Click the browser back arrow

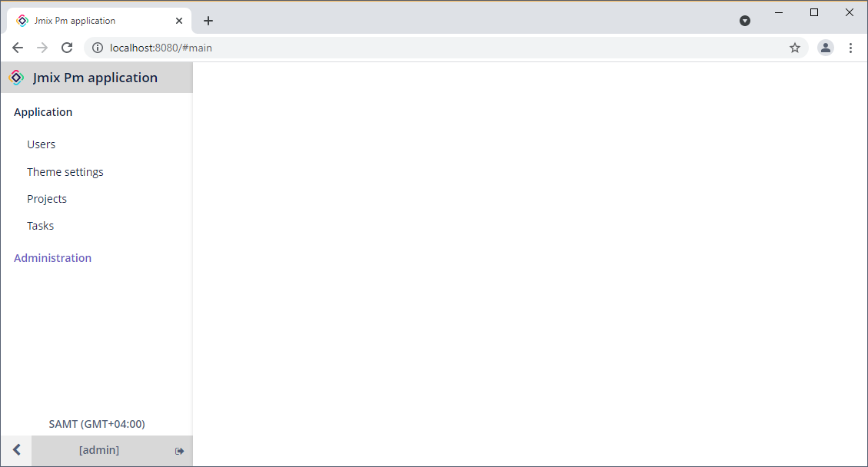click(18, 48)
